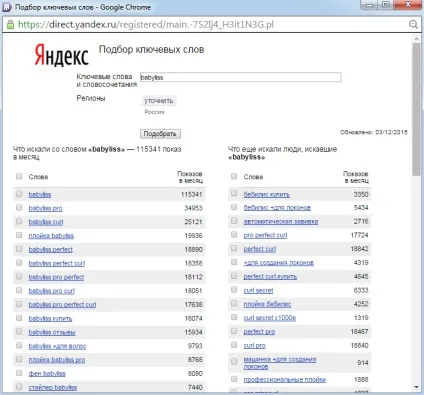Focus the keyword input field with babyliss
This screenshot has width=424, height=395.
coord(241,77)
